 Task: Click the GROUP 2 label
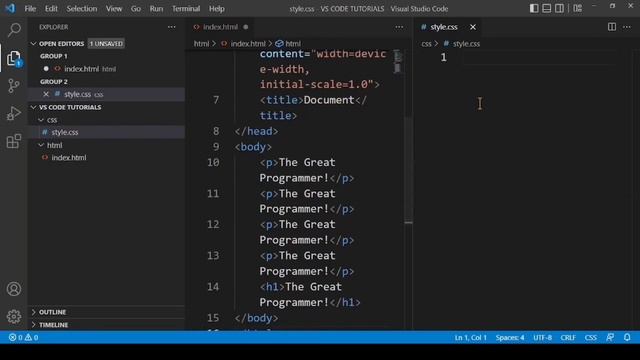pyautogui.click(x=54, y=82)
